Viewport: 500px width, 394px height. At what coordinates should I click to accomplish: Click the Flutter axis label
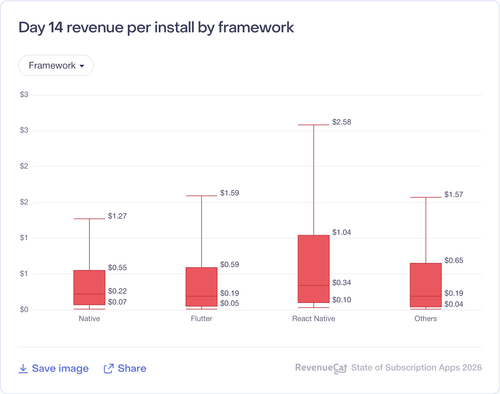(x=201, y=319)
